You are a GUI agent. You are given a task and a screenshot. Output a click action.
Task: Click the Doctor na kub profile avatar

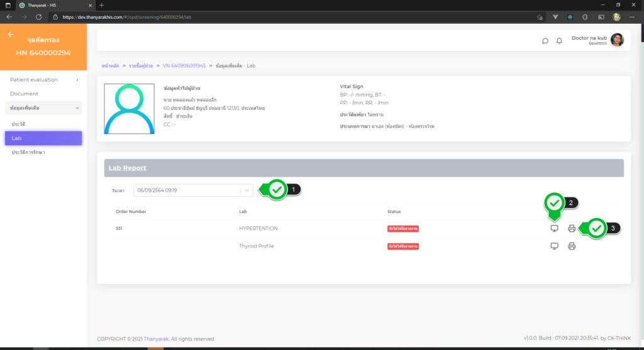click(x=617, y=40)
